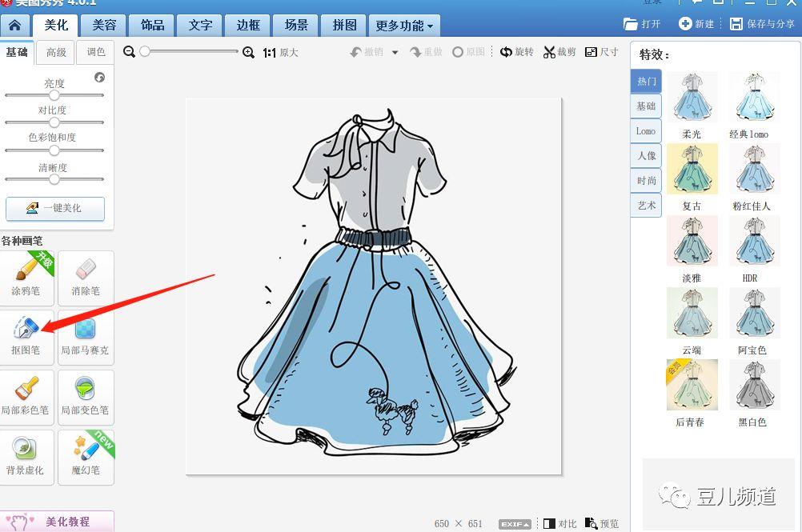
Task: Expand the 更多功能 dropdown
Action: click(404, 25)
